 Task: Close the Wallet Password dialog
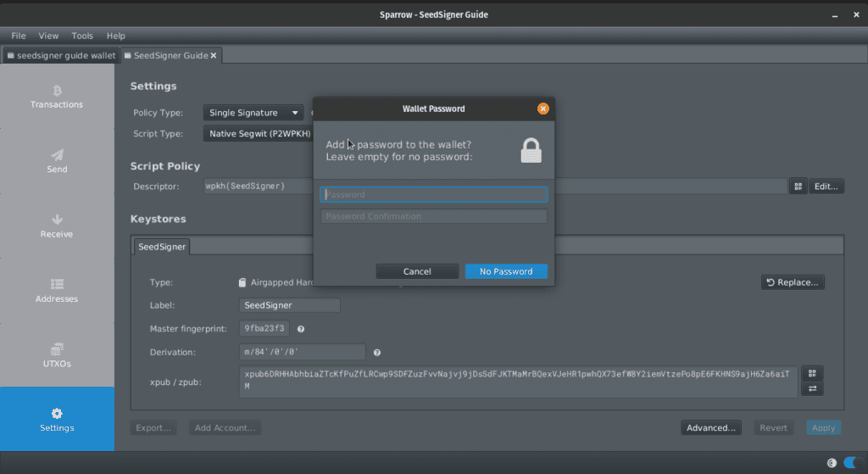(543, 109)
